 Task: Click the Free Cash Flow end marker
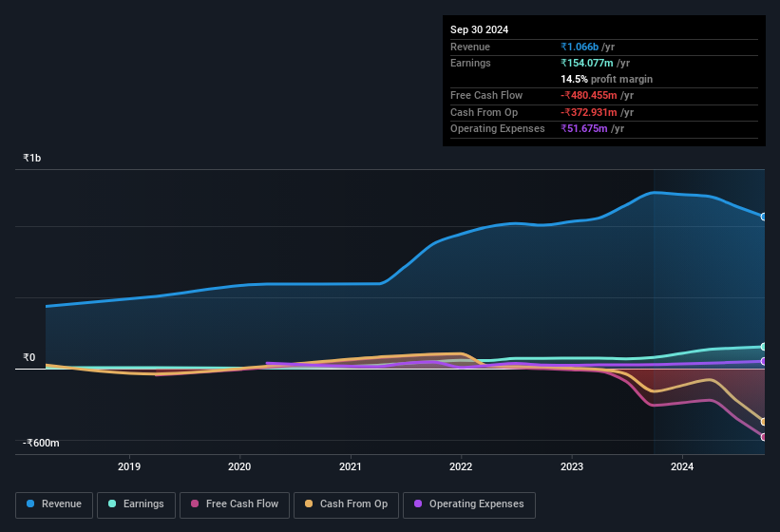point(764,437)
